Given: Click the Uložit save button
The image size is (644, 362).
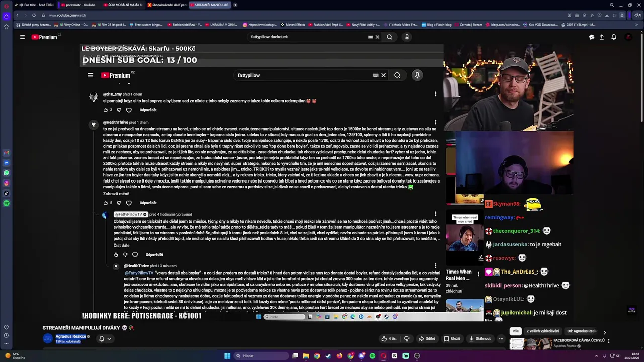Looking at the screenshot, I should pos(452,339).
